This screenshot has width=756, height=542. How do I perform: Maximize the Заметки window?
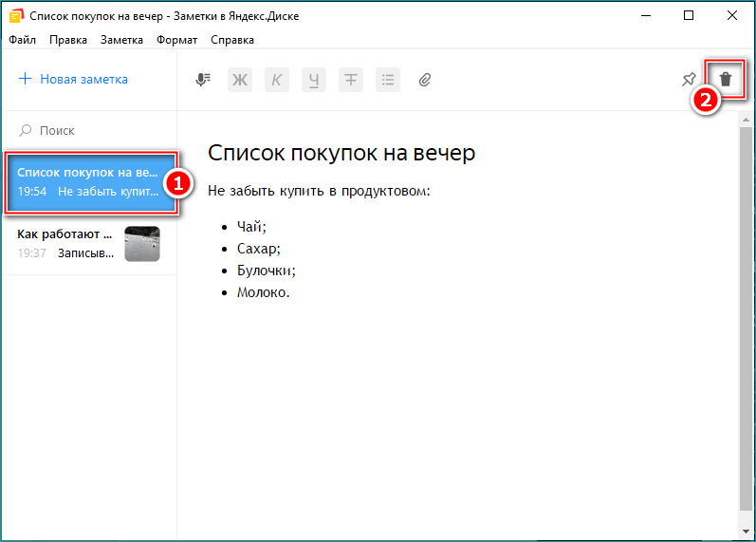pos(689,15)
